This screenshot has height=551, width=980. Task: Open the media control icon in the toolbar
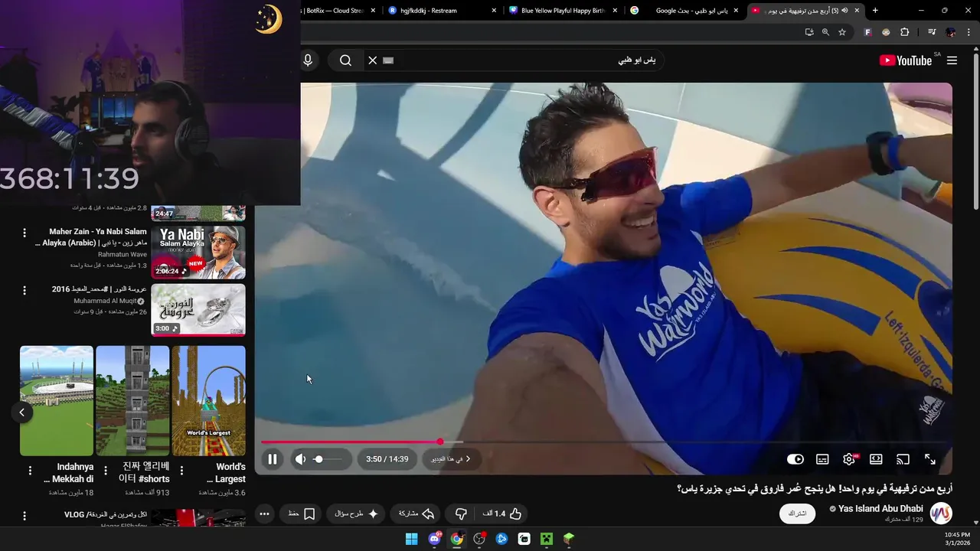(932, 32)
